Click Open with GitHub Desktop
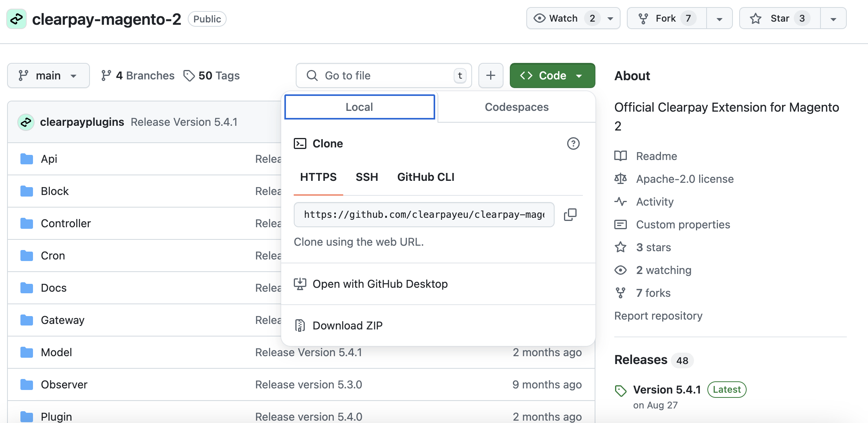This screenshot has height=423, width=868. [x=380, y=284]
